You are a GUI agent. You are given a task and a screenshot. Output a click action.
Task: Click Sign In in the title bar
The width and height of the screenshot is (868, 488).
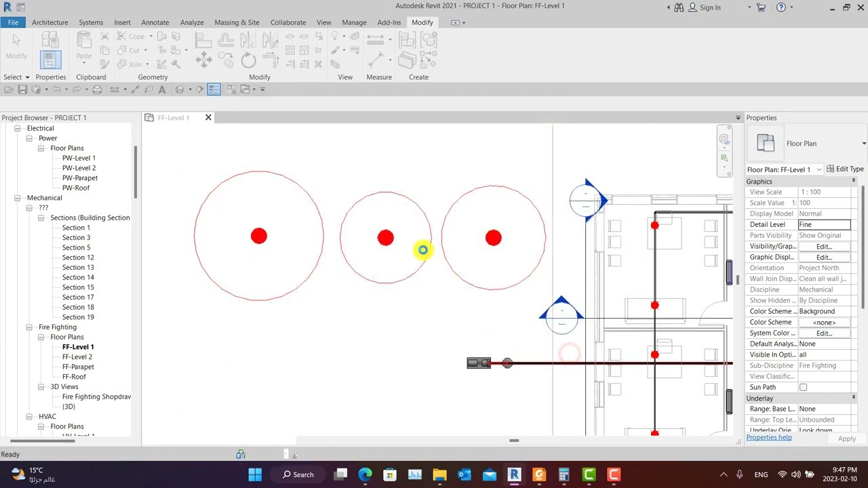click(710, 7)
